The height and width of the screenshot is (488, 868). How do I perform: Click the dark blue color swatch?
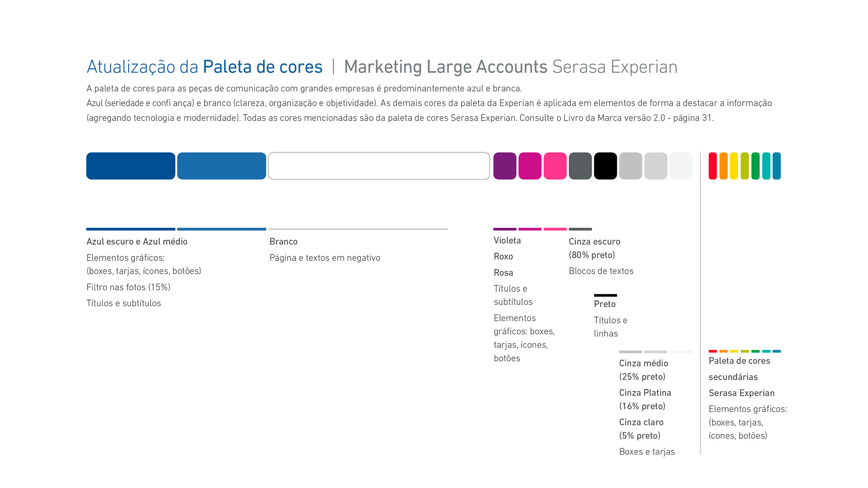[131, 166]
